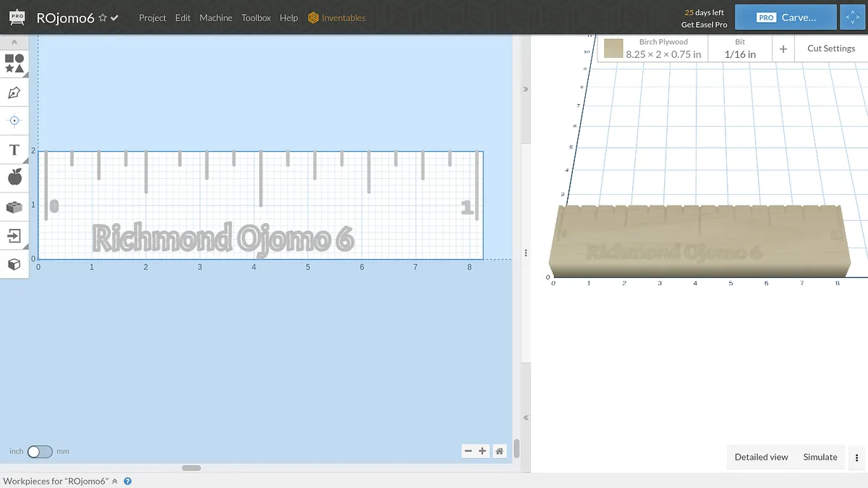868x488 pixels.
Task: Star the ROjomo6 project as favorite
Action: tap(103, 18)
